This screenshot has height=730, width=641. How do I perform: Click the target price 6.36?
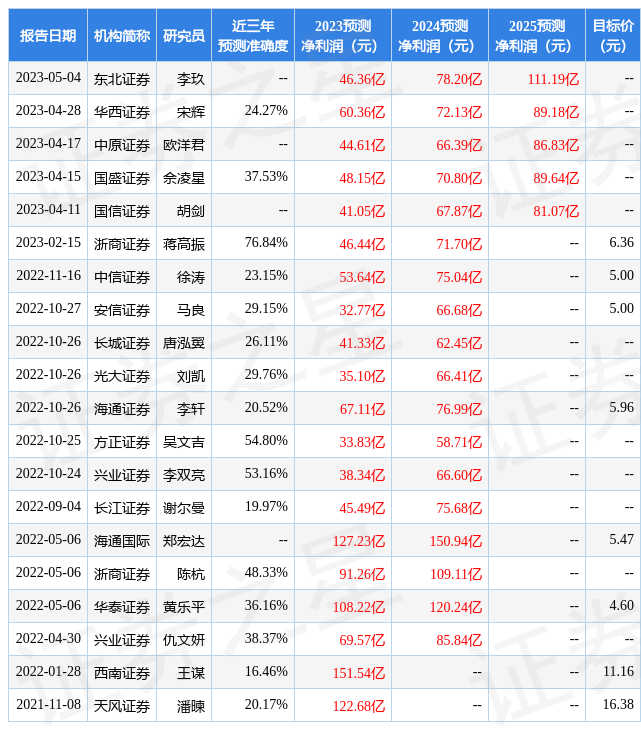(x=621, y=243)
